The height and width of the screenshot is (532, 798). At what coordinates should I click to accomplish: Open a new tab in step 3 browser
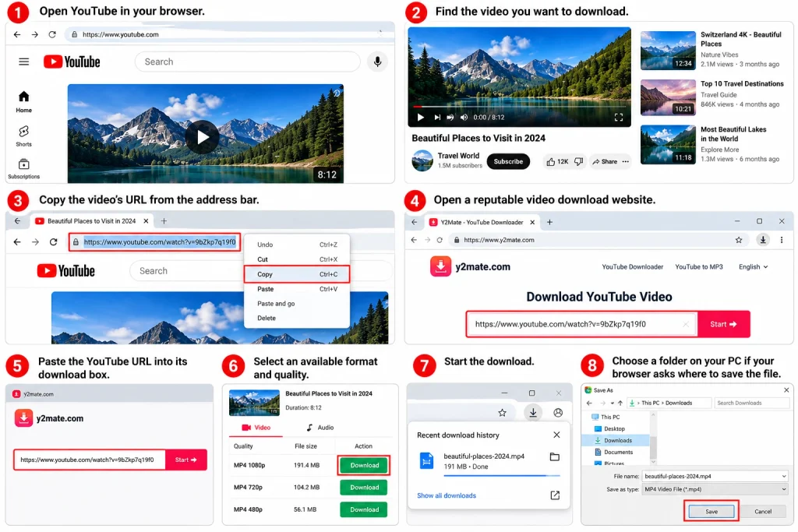coord(164,221)
